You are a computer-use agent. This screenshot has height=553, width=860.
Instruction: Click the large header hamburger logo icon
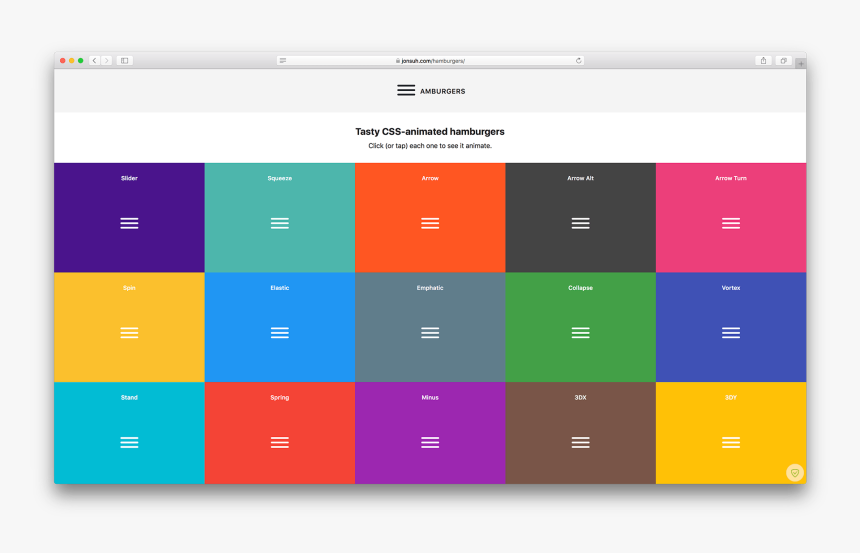(x=406, y=91)
